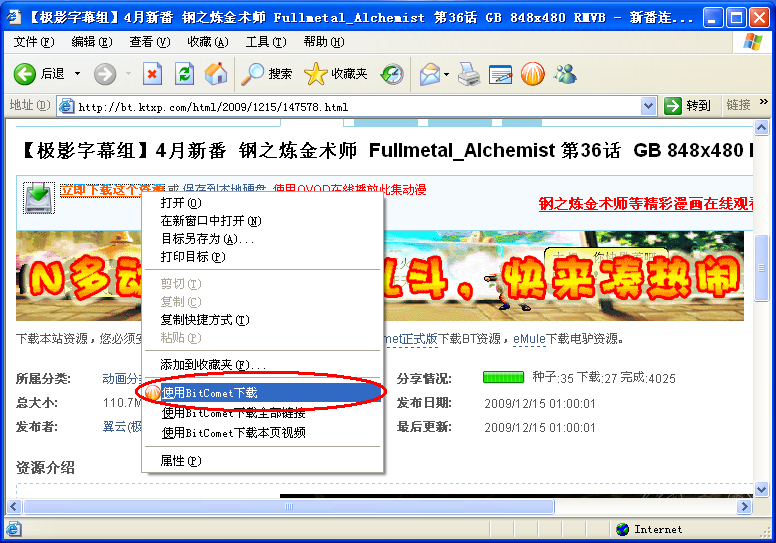Open the Back button history dropdown arrow

78,74
